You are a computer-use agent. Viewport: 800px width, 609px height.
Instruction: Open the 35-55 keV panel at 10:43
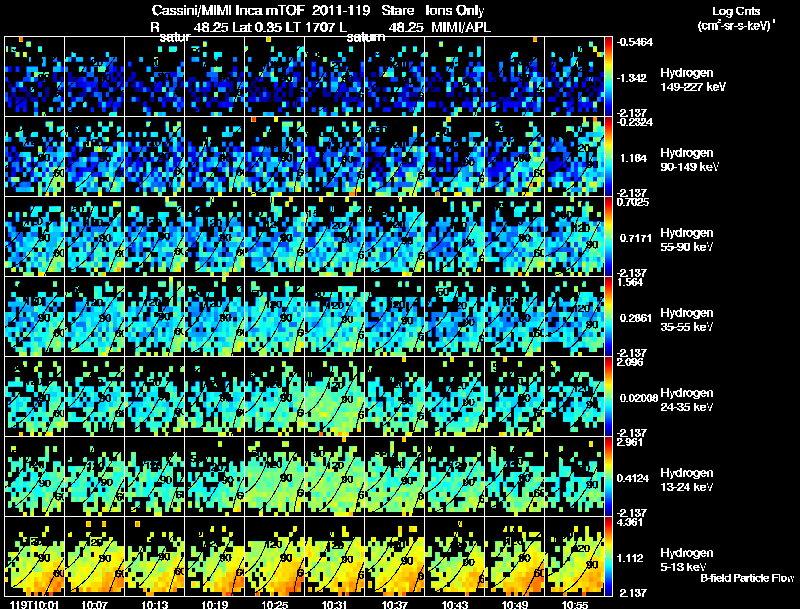[455, 316]
